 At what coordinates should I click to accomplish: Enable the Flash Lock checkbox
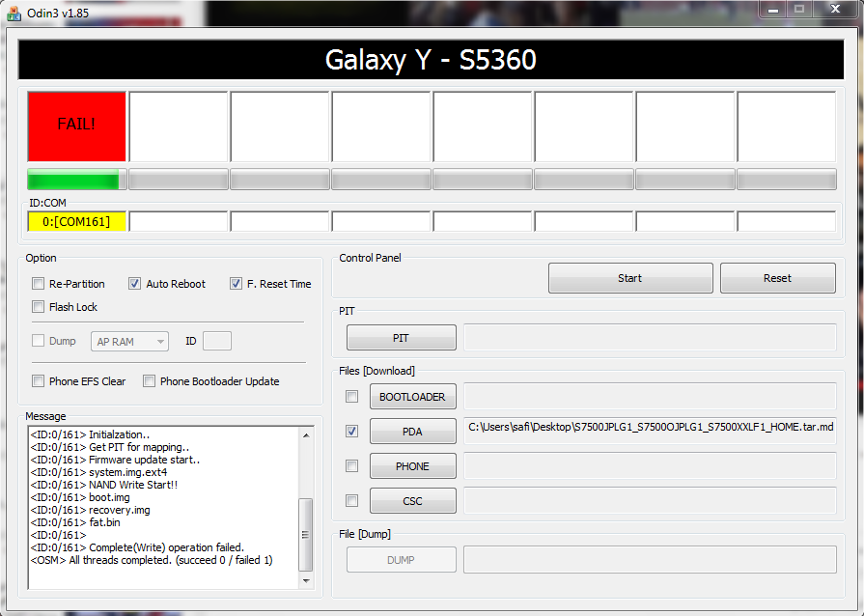click(x=38, y=307)
